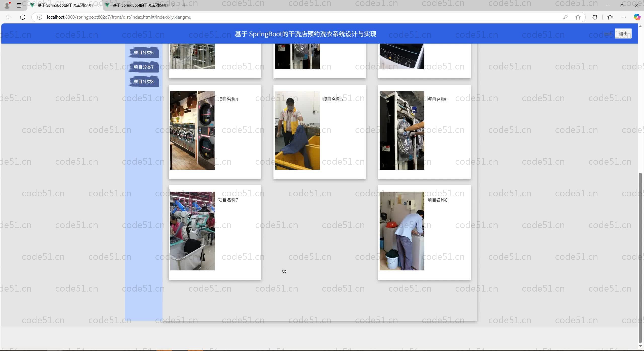Launch Copilot from the toolbar

point(637,17)
